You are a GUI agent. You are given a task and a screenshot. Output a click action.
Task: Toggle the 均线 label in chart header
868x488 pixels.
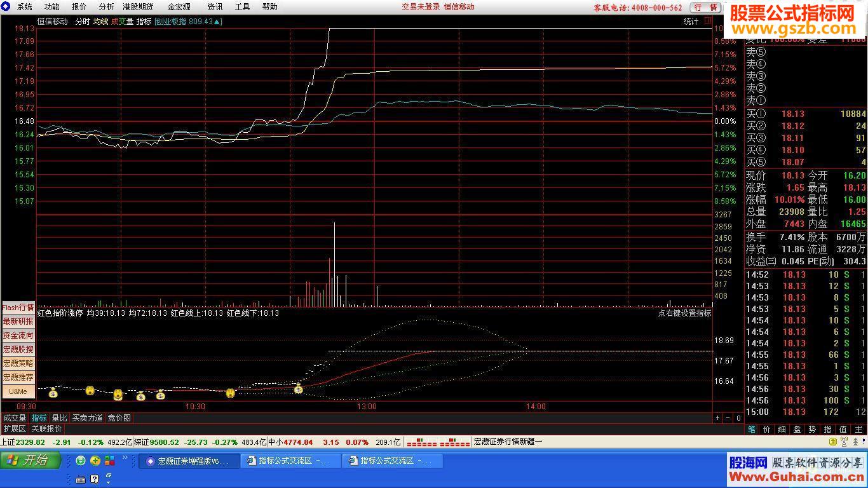click(100, 22)
